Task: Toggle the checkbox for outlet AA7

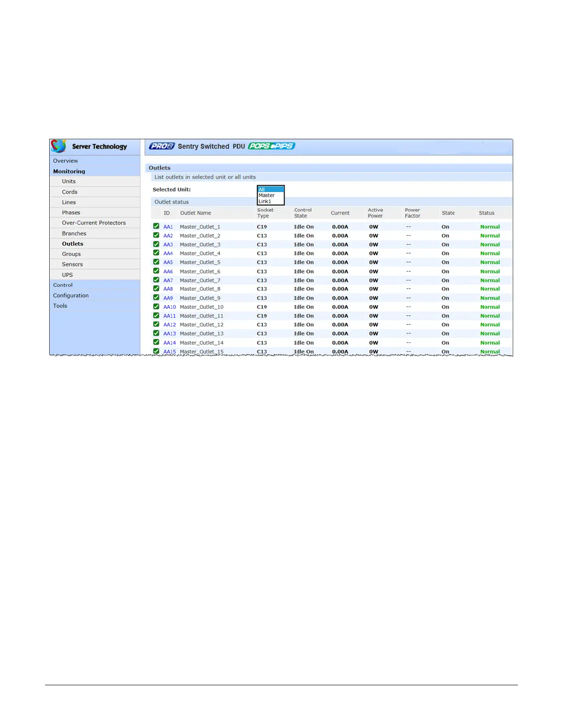Action: 156,280
